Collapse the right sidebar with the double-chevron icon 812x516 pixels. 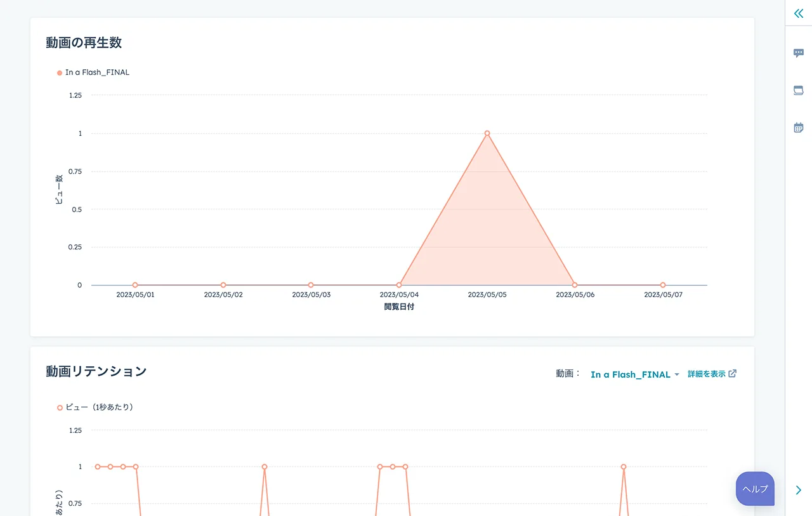[798, 13]
